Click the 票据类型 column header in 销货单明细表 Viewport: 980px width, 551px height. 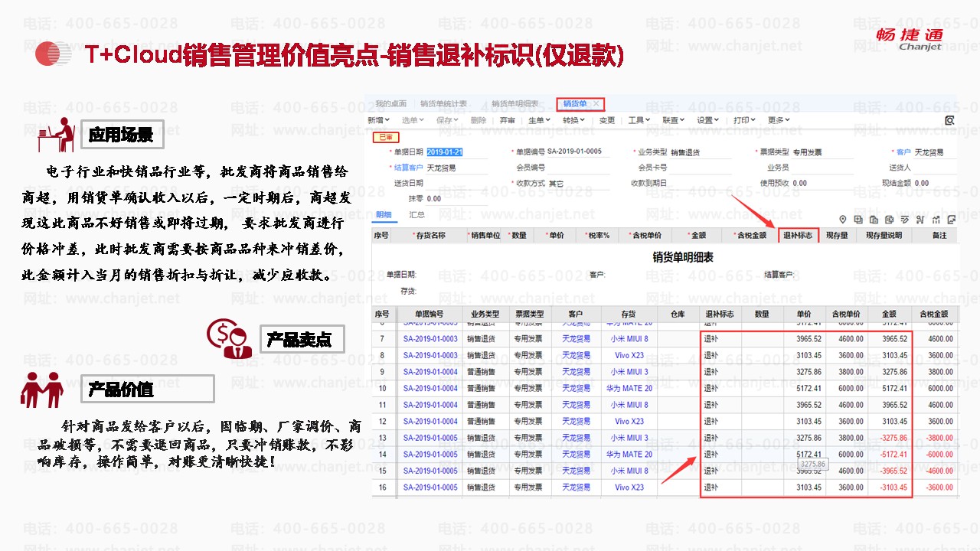[528, 314]
